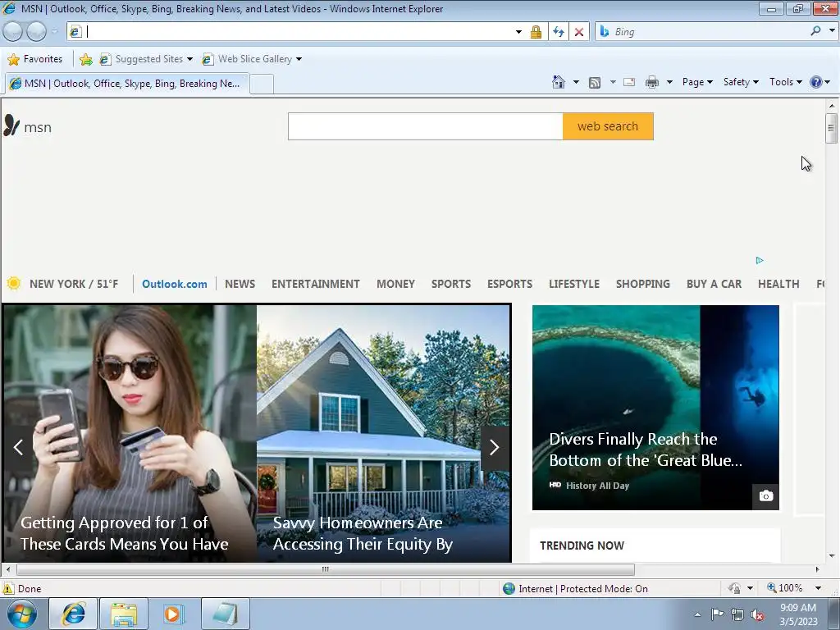The width and height of the screenshot is (840, 630).
Task: Open the BUY A CAR link
Action: [714, 284]
